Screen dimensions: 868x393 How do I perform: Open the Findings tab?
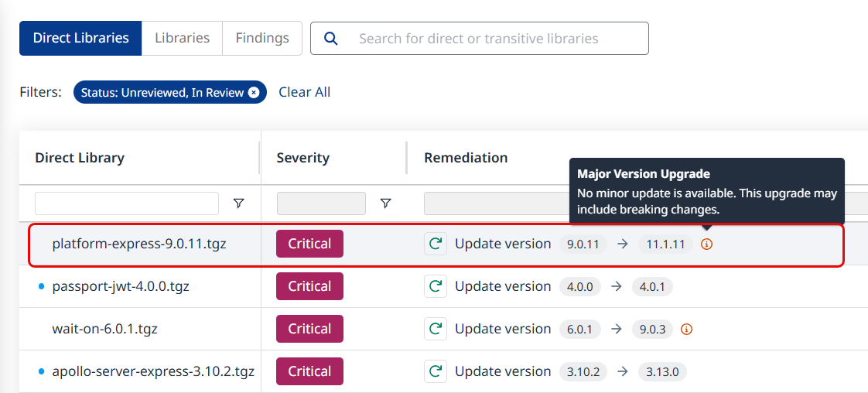262,38
